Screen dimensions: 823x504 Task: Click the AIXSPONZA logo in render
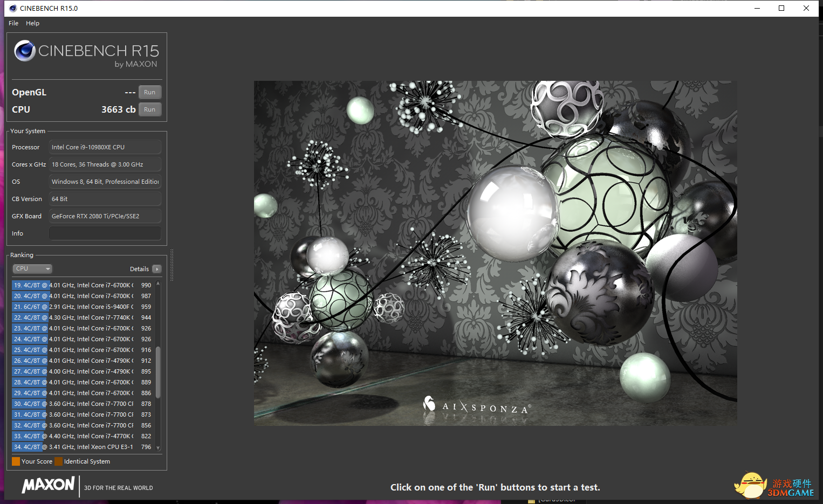coord(477,406)
